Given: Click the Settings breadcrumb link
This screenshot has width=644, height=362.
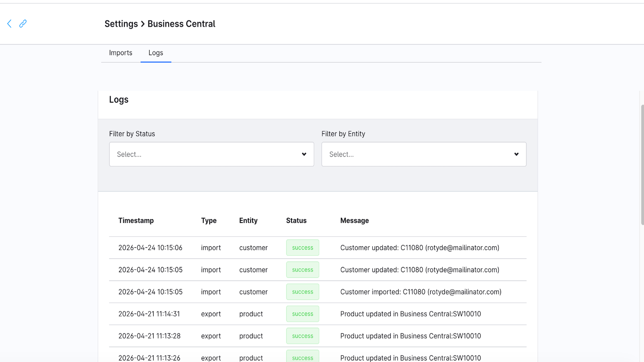Looking at the screenshot, I should (x=121, y=23).
